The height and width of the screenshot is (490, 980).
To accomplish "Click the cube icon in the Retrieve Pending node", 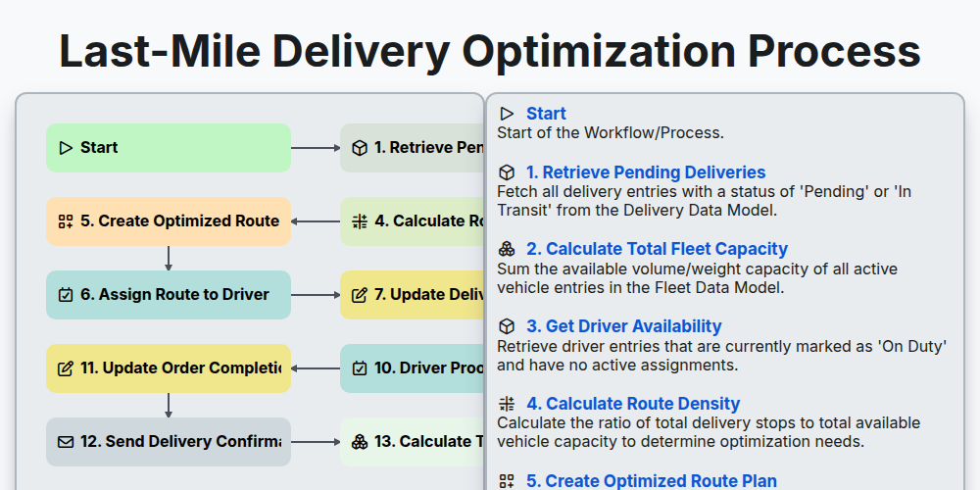I will click(360, 148).
